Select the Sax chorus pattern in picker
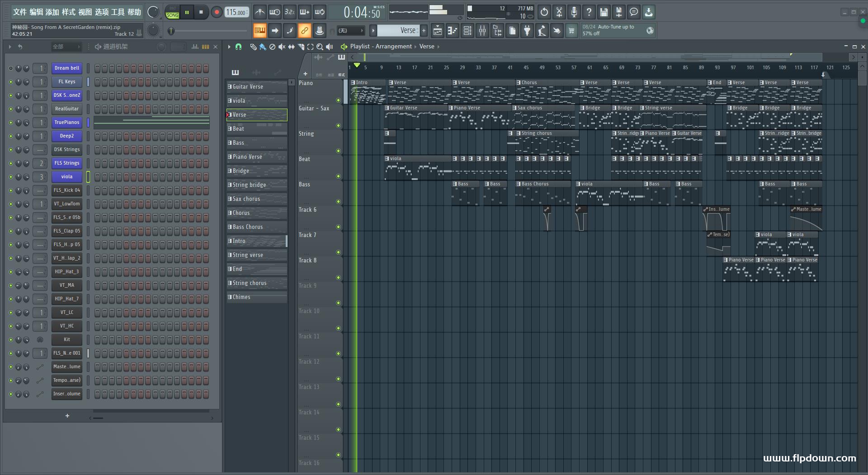This screenshot has height=475, width=868. (x=257, y=199)
